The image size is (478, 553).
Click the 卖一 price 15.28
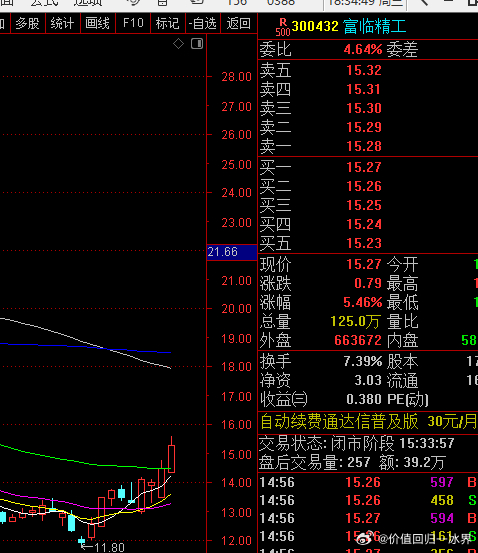click(x=364, y=146)
